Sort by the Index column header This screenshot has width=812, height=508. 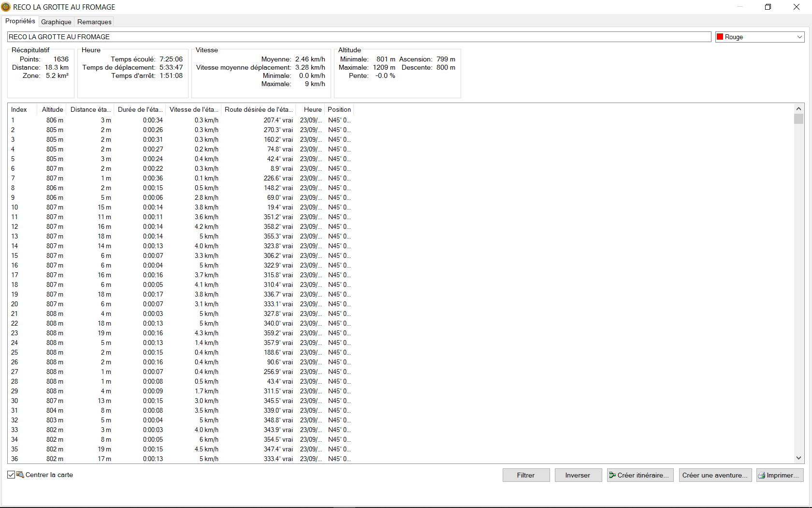point(22,109)
